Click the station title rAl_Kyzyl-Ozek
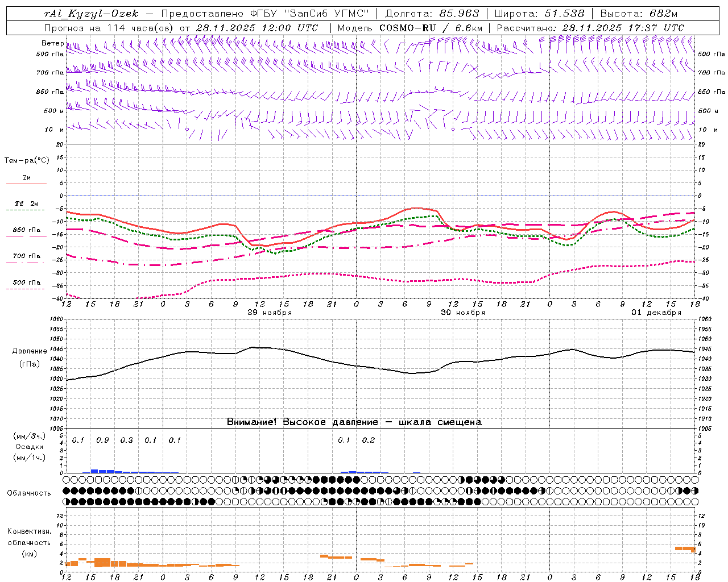 coord(92,14)
